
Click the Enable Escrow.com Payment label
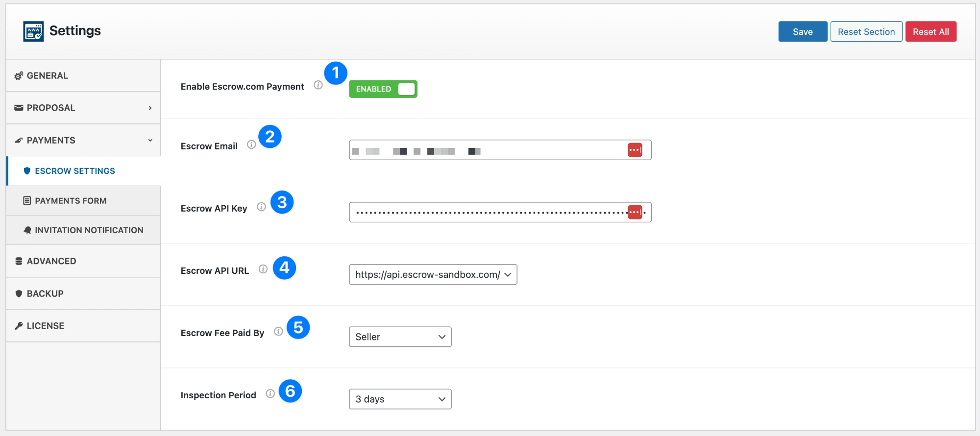pos(242,87)
